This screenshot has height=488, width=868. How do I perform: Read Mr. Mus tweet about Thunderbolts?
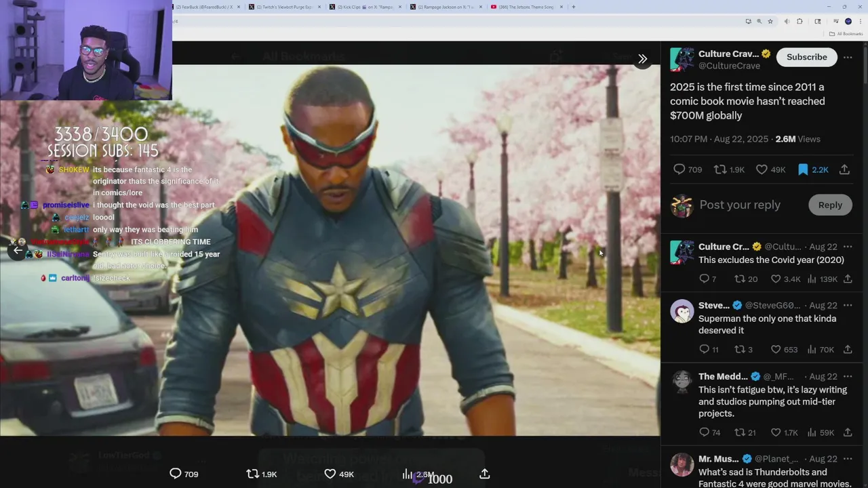774,478
